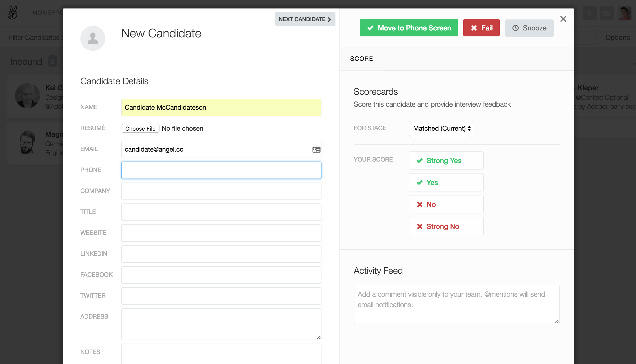Image resolution: width=636 pixels, height=364 pixels.
Task: Switch to the Score tab
Action: pyautogui.click(x=361, y=59)
